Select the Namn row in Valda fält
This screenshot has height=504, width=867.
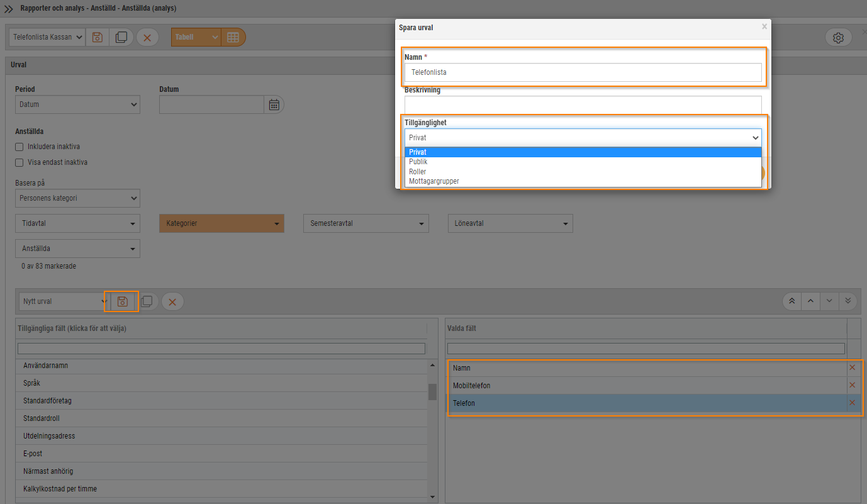(x=647, y=368)
